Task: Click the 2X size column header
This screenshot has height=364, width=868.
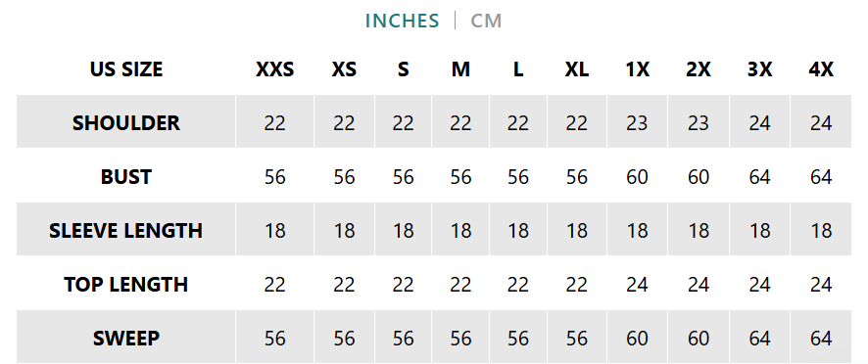Action: [x=699, y=69]
